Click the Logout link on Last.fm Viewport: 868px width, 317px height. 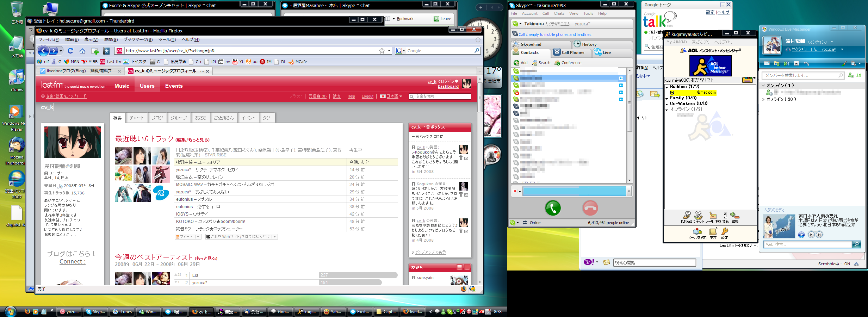click(367, 96)
